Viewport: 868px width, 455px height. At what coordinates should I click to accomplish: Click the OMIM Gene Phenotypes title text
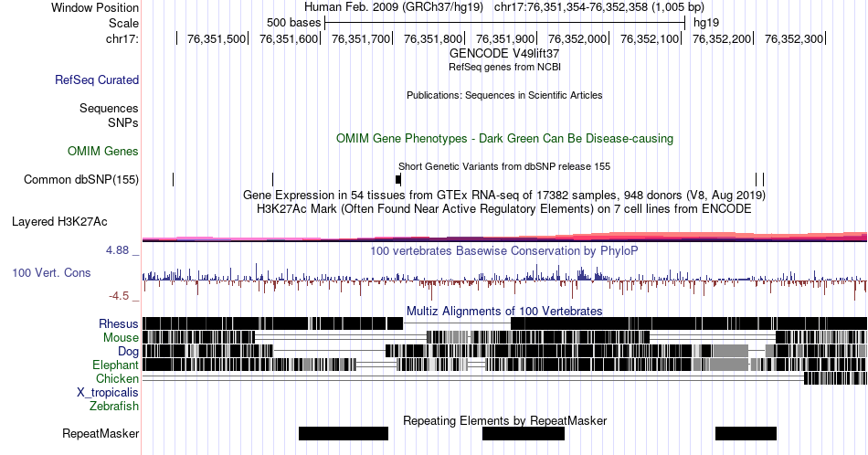tap(504, 138)
